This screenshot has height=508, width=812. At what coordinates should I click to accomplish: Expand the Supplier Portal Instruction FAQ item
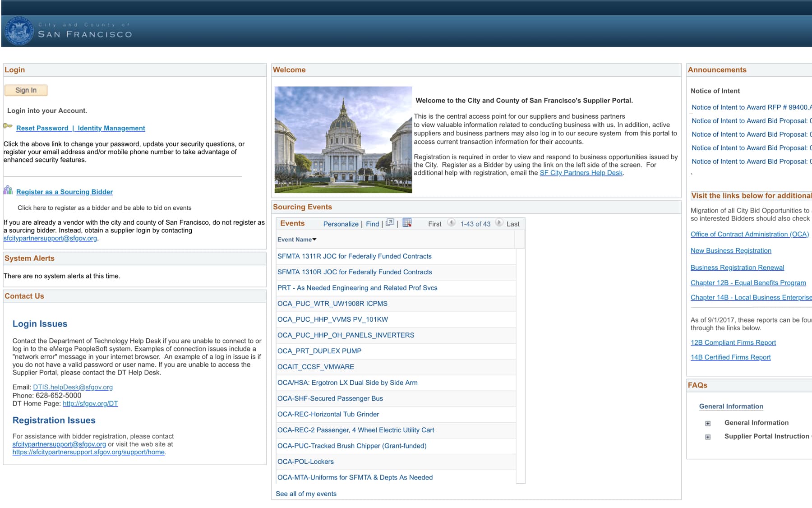708,437
